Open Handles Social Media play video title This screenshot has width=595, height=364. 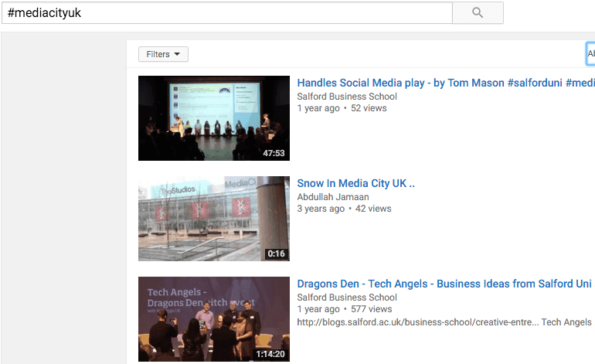point(446,83)
